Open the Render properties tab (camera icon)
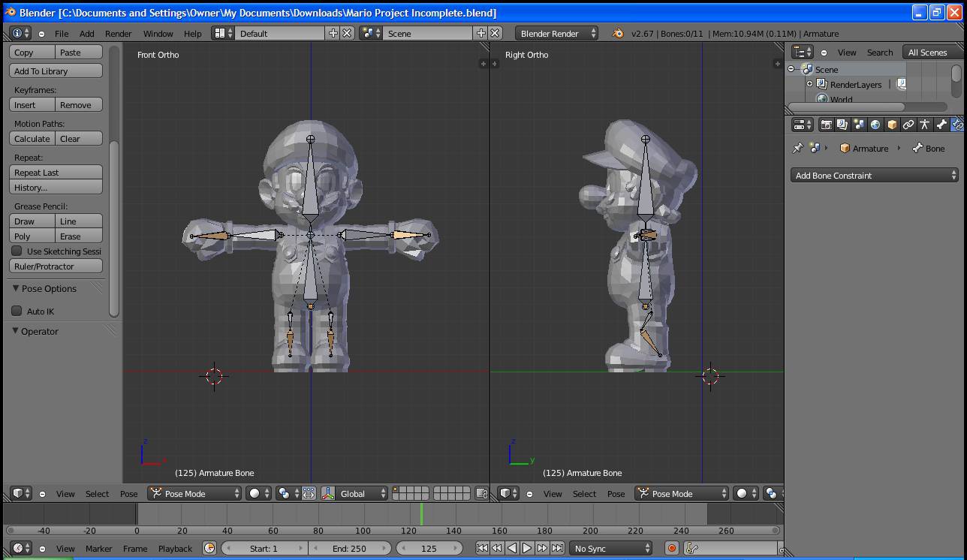 (x=826, y=125)
